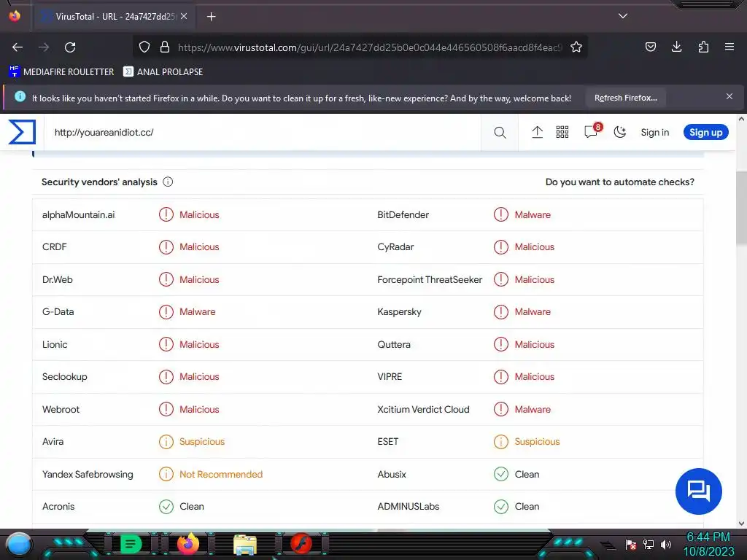Viewport: 747px width, 560px height.
Task: Select Xcitium Verdict Cloud vendor name
Action: point(423,409)
